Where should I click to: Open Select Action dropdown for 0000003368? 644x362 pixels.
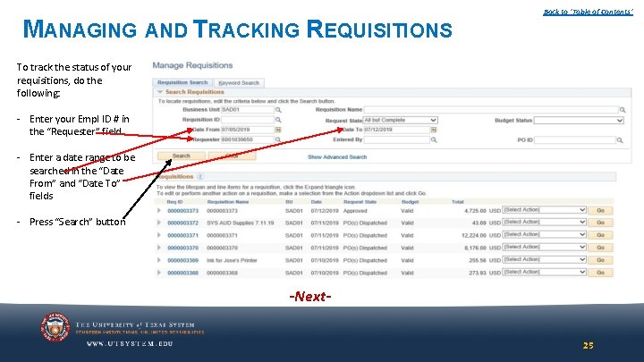pos(544,272)
